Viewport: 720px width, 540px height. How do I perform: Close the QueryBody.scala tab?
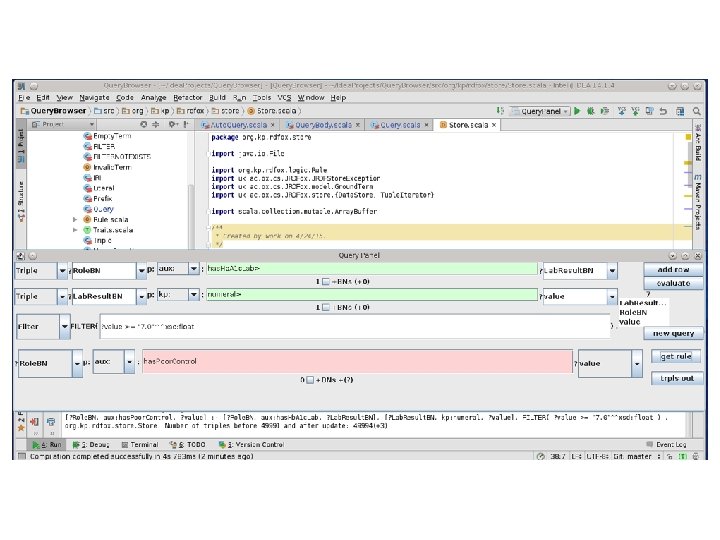[x=358, y=125]
